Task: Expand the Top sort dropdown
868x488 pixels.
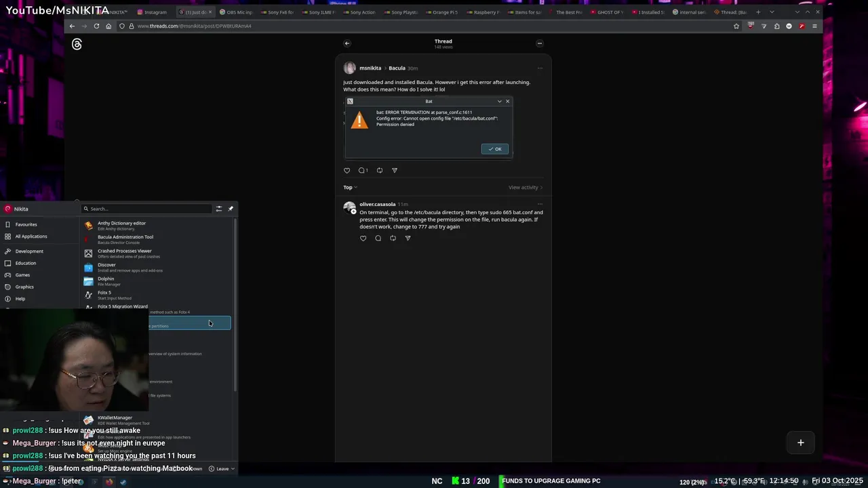Action: pyautogui.click(x=350, y=187)
